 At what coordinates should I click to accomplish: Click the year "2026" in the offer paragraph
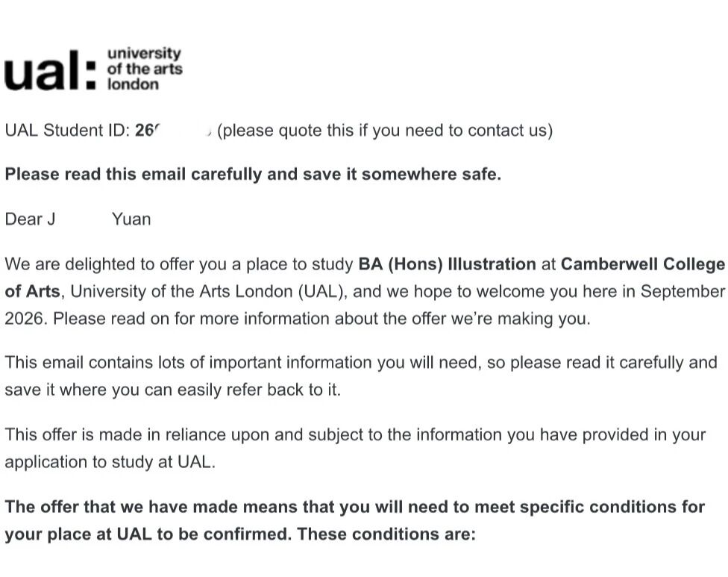point(25,318)
